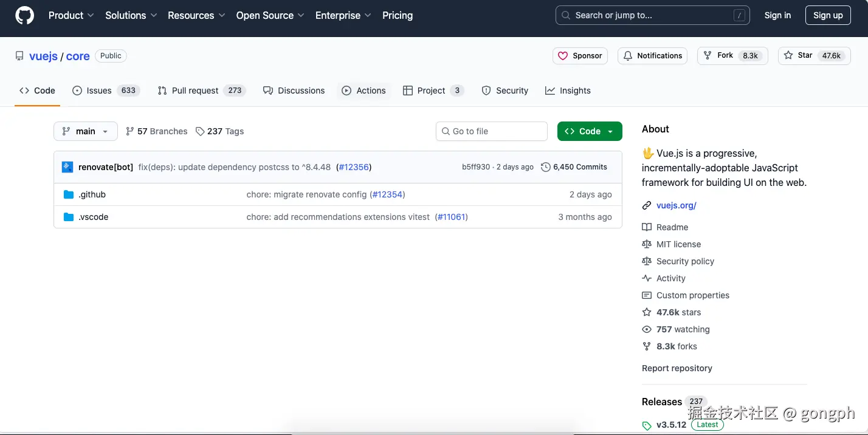Open the Solutions navigation dropdown
The height and width of the screenshot is (435, 868).
tap(131, 16)
